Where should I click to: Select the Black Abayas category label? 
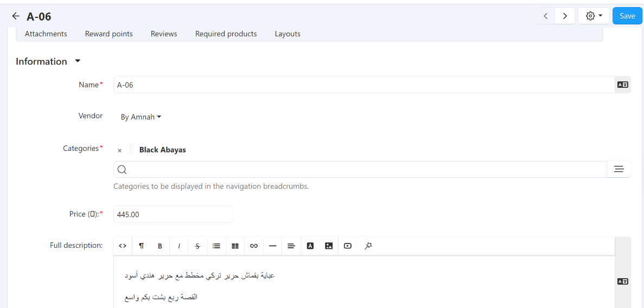coord(163,150)
